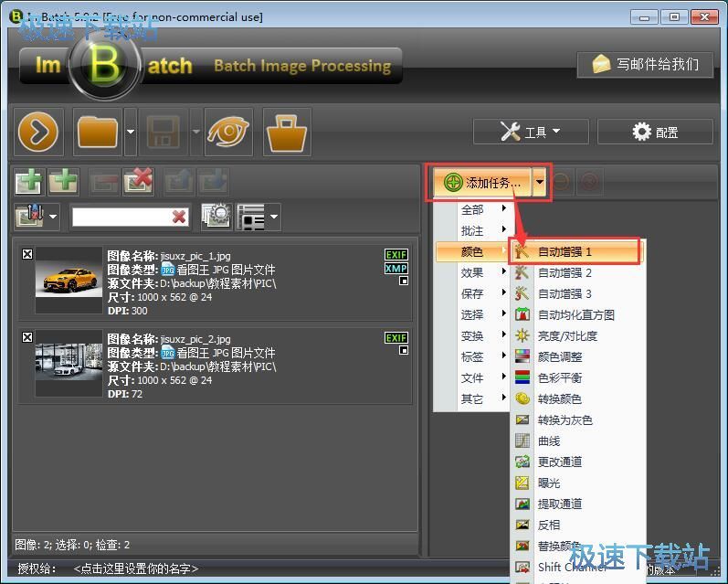Choose 提取通道 from color menu
The width and height of the screenshot is (728, 584).
[577, 504]
